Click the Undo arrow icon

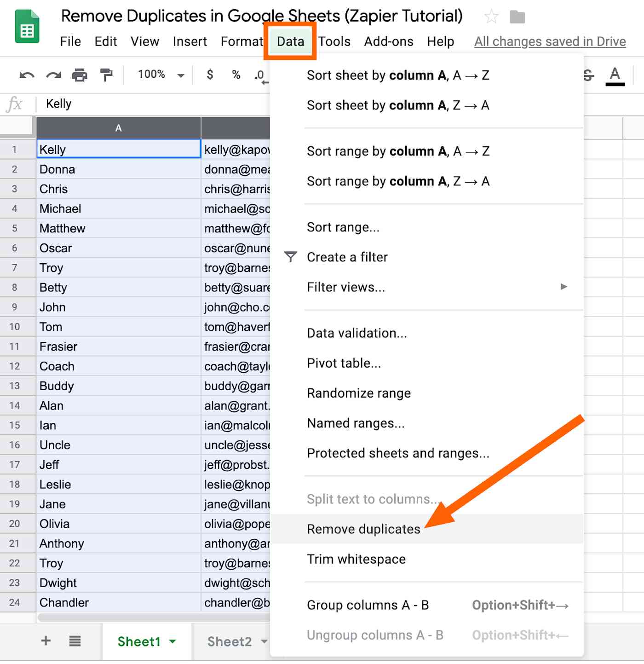27,75
